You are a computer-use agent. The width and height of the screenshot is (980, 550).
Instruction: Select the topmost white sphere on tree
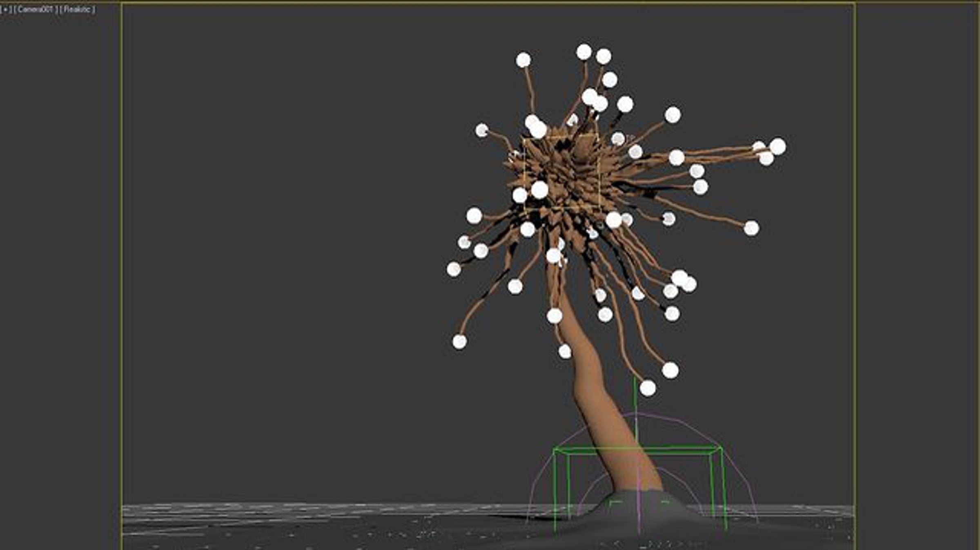point(584,52)
